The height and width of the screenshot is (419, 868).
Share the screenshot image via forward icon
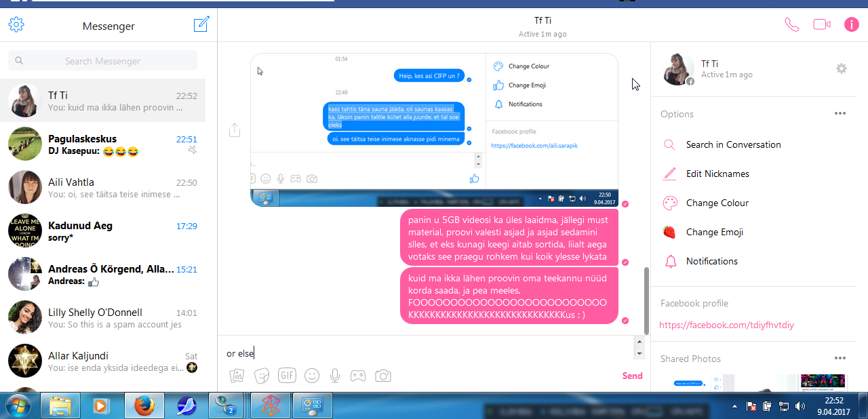pos(235,129)
